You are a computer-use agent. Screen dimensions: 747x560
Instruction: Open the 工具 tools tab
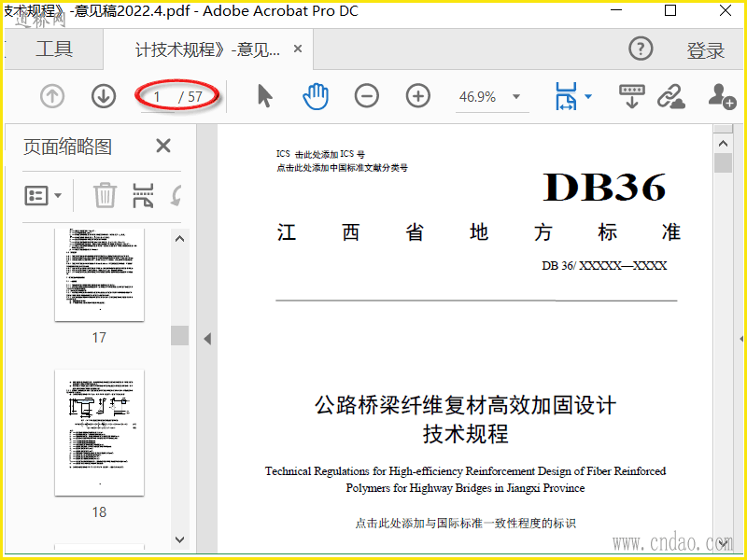54,49
